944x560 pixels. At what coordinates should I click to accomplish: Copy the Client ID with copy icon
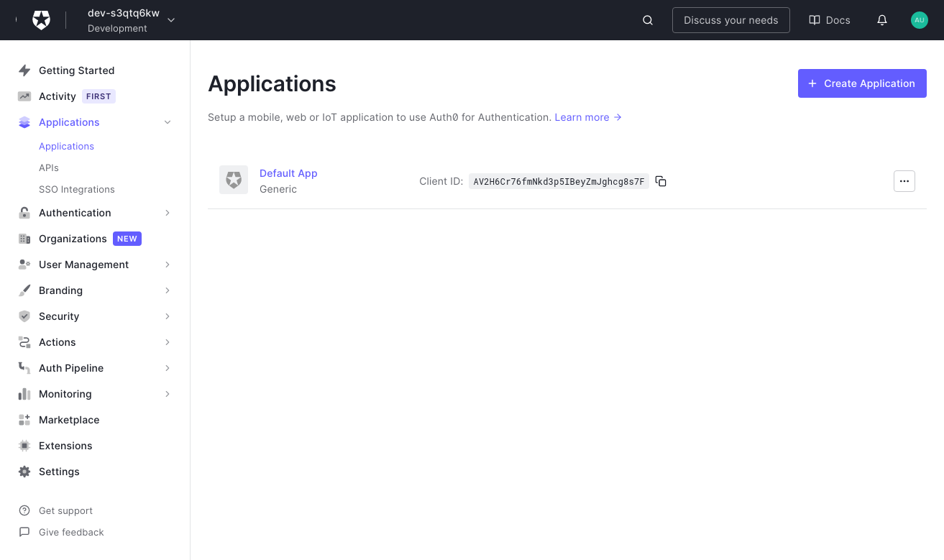pos(661,181)
